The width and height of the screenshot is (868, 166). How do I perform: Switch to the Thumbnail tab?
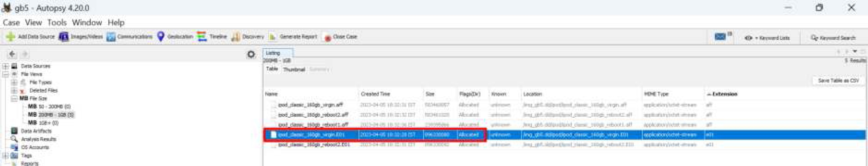click(294, 70)
